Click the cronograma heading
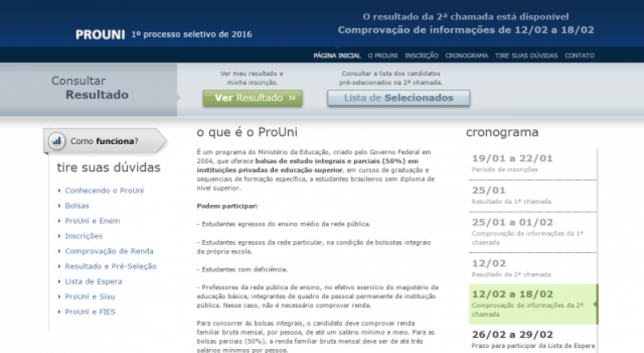 [x=502, y=132]
